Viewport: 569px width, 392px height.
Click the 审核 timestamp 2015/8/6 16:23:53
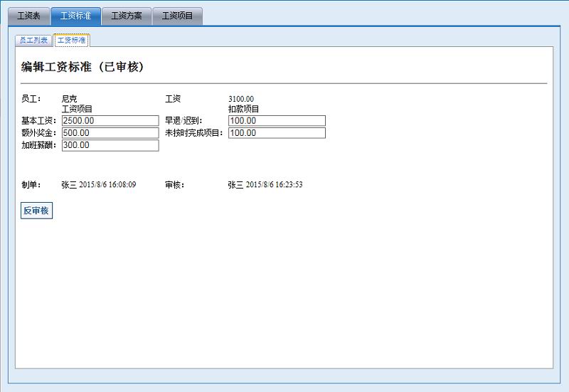click(x=274, y=185)
